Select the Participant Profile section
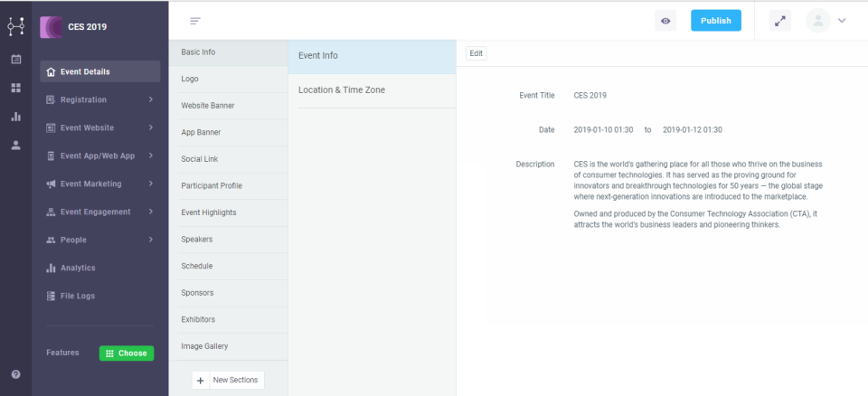 point(228,186)
